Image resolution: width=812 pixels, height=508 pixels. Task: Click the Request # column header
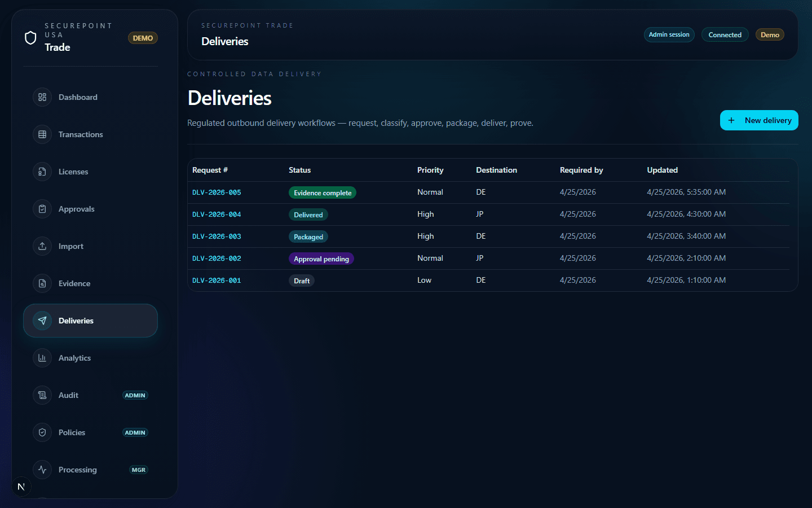[x=210, y=170]
